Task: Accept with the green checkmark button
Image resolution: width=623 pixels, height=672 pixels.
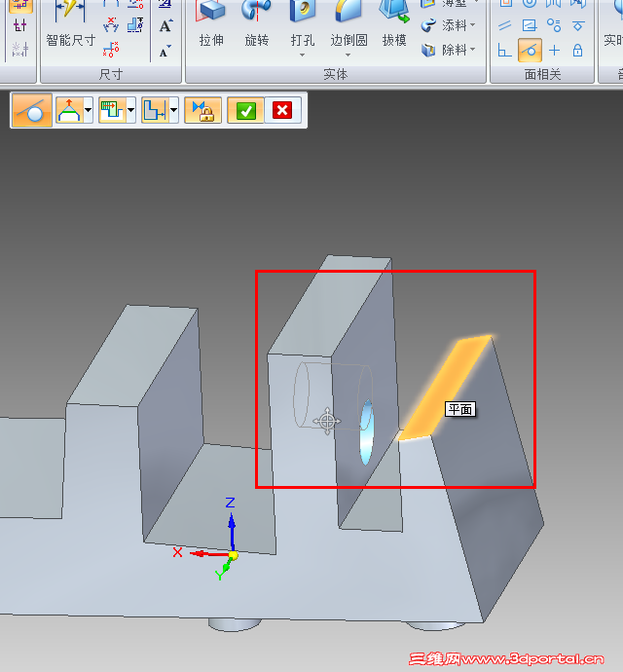Action: coord(246,110)
